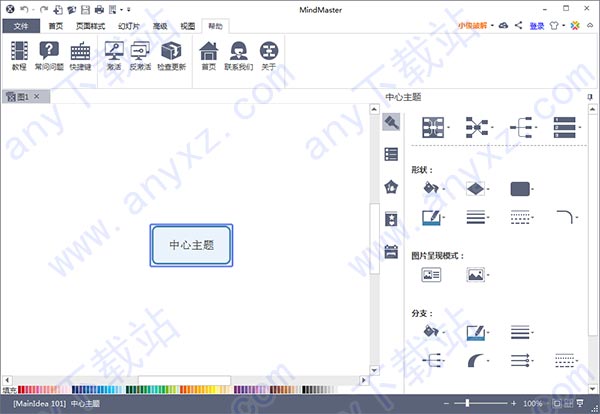Open the shape line color pen dropdown
The height and width of the screenshot is (414, 600).
click(x=434, y=218)
